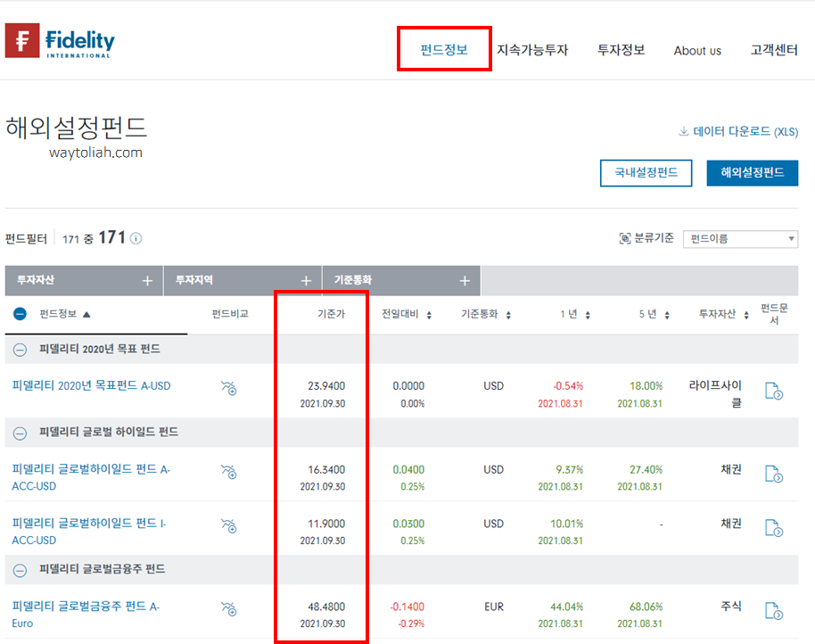Add 글로벌하이일드 펀드 A-ACC-USD to fund comparison
815x644 pixels.
[228, 472]
